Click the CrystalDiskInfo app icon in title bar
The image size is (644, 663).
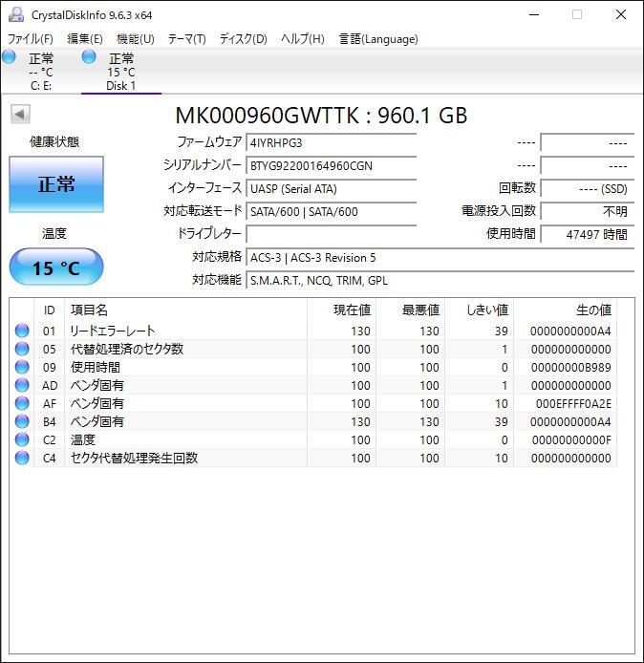click(x=16, y=14)
